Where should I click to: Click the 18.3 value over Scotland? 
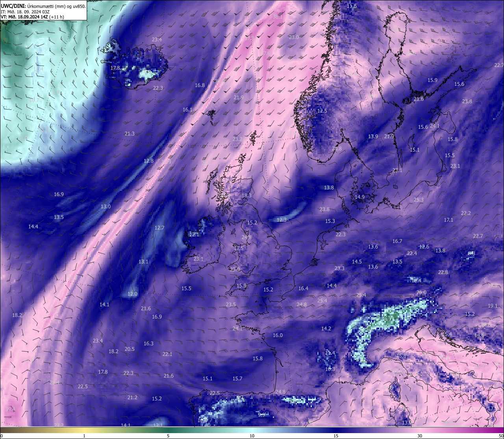click(x=246, y=195)
